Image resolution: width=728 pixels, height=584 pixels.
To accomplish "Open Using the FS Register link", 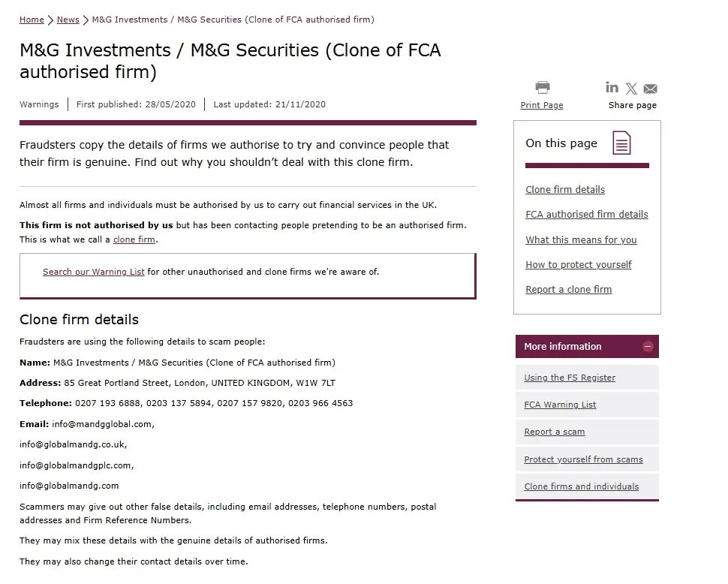I will (x=570, y=378).
